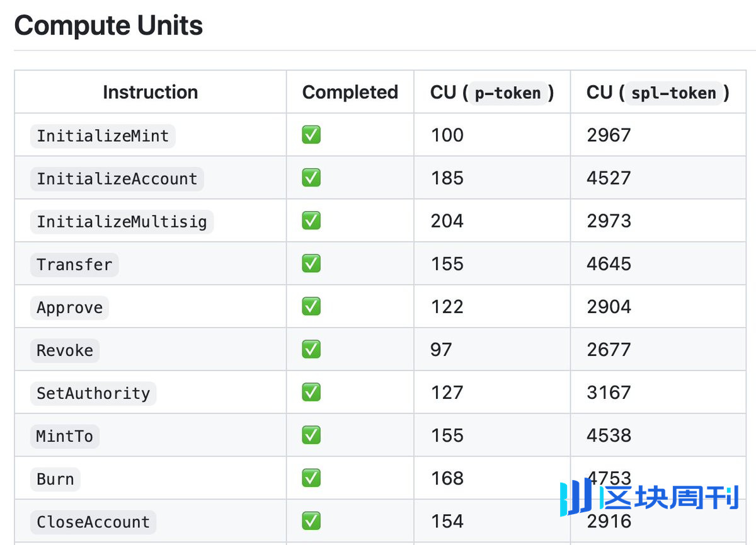Click the Compute Units heading

click(108, 26)
